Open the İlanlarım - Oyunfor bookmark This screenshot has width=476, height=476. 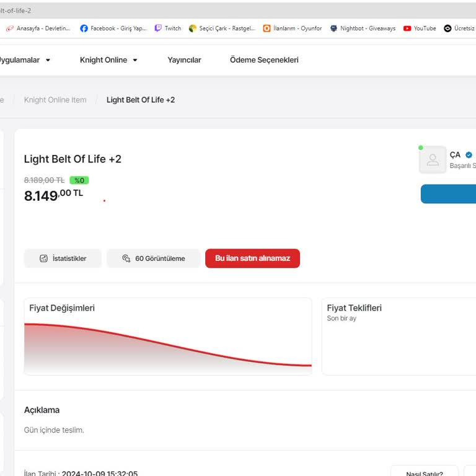[292, 29]
